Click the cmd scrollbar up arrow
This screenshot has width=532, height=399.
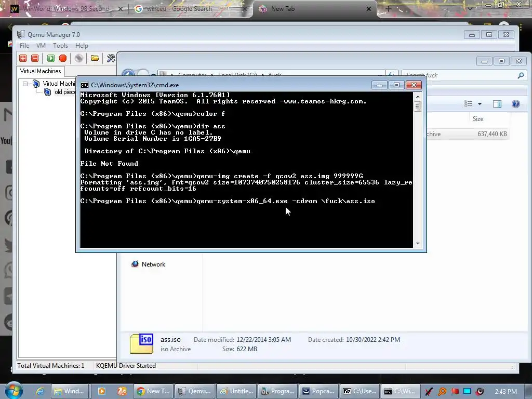point(418,96)
